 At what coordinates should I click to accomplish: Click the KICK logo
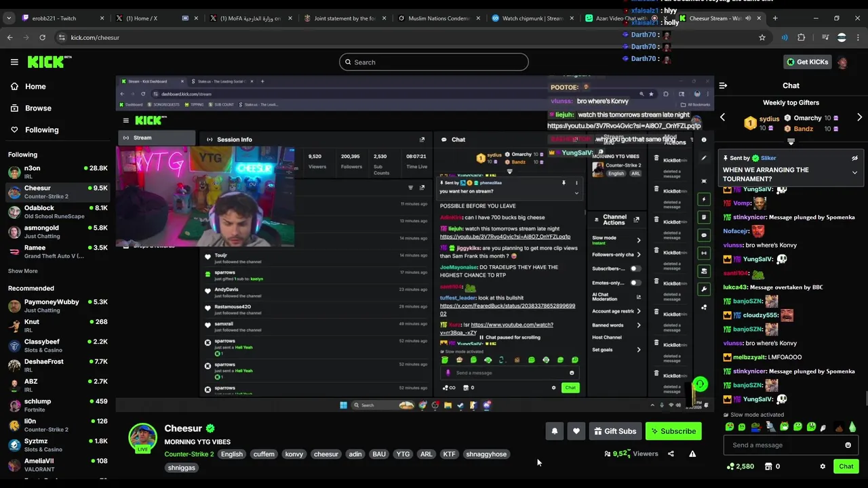coord(50,62)
